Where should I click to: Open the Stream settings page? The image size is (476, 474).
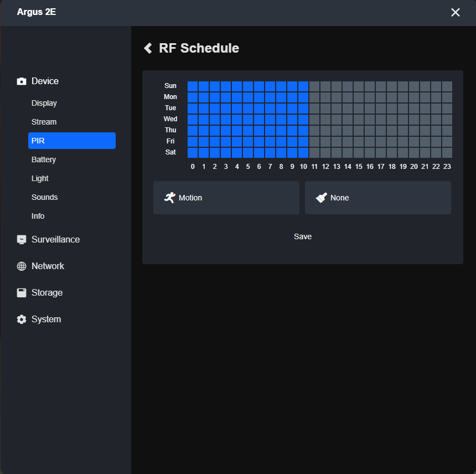click(72, 122)
